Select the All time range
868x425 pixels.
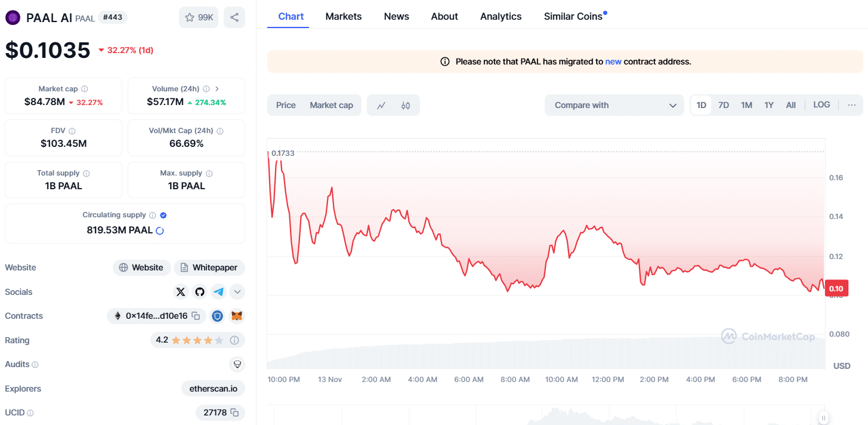(791, 105)
